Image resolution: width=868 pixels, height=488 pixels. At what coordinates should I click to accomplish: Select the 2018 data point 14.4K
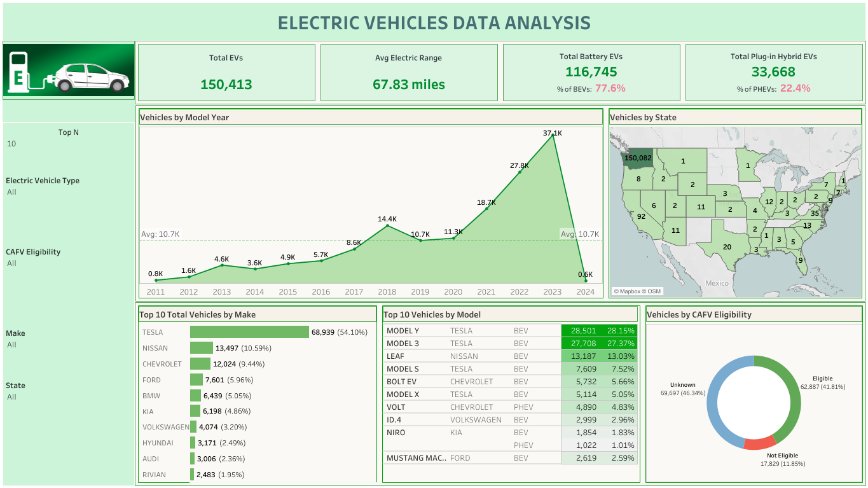(x=387, y=225)
